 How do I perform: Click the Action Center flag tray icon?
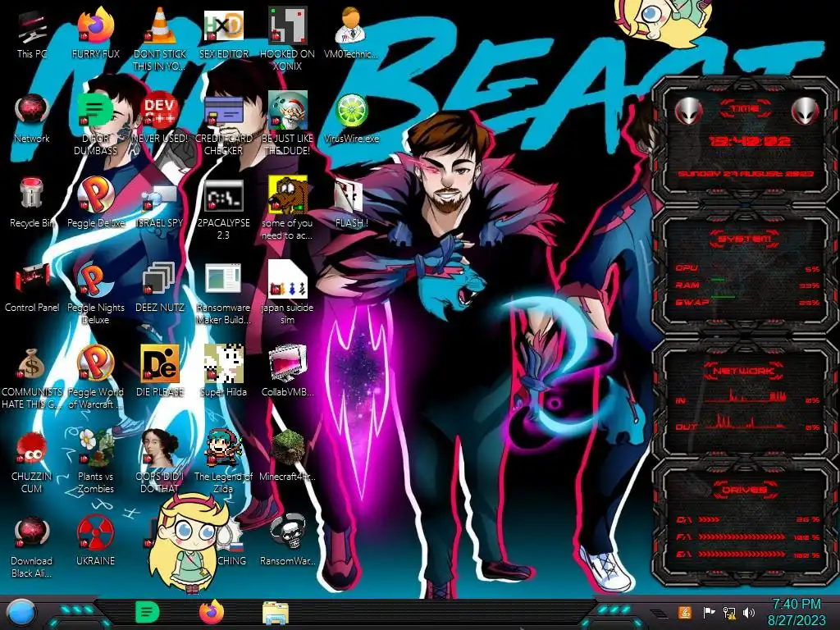pyautogui.click(x=710, y=613)
